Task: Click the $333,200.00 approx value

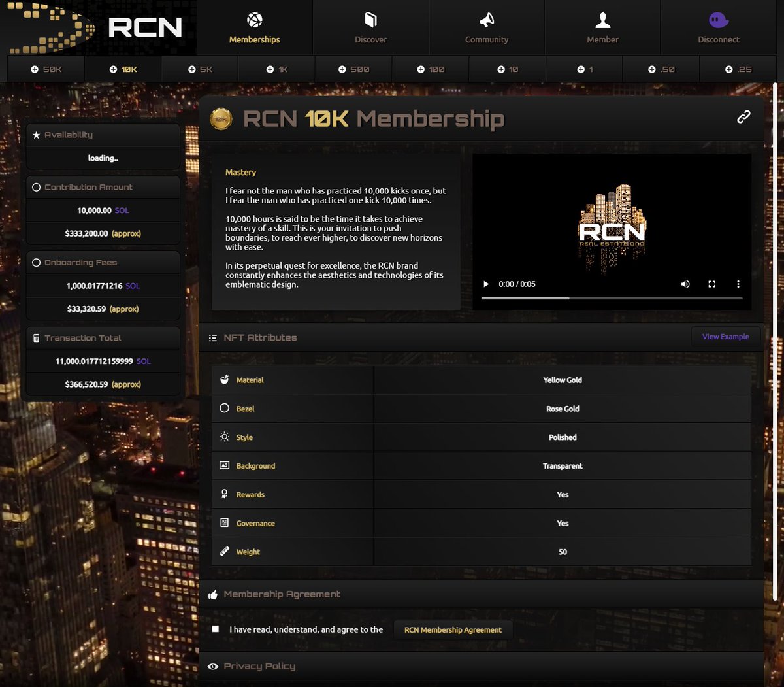Action: pos(103,233)
